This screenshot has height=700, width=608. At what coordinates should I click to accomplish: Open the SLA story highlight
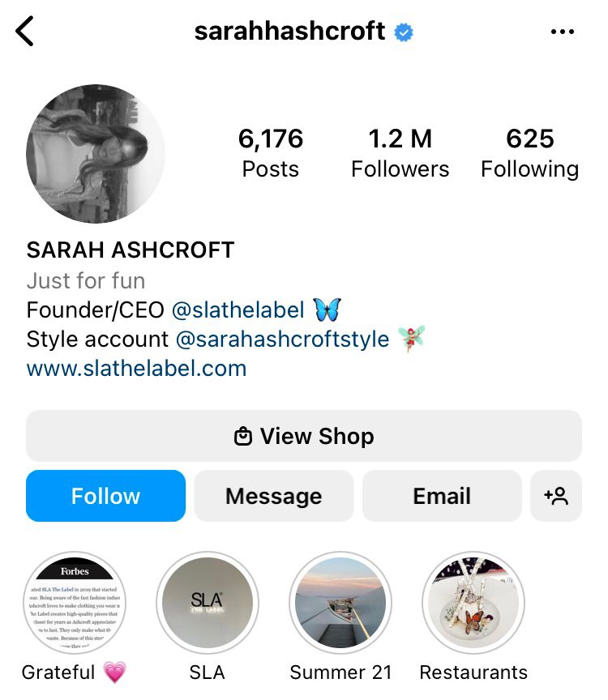coord(208,603)
